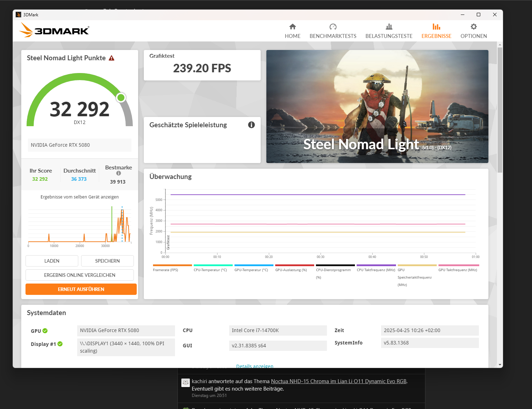Screen dimensions: 532x409
Task: Click the Durchschnitt value 36 373
Action: click(79, 179)
